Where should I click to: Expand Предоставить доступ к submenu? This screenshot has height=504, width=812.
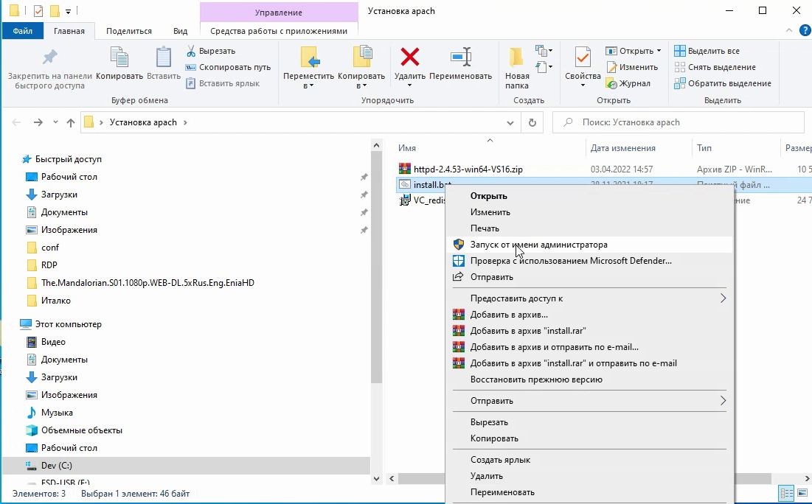coord(589,298)
